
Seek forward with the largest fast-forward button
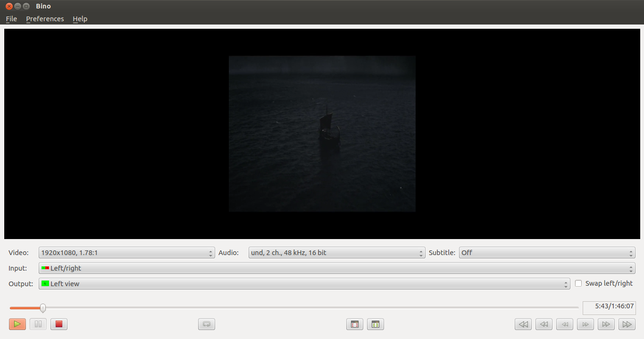(x=627, y=324)
